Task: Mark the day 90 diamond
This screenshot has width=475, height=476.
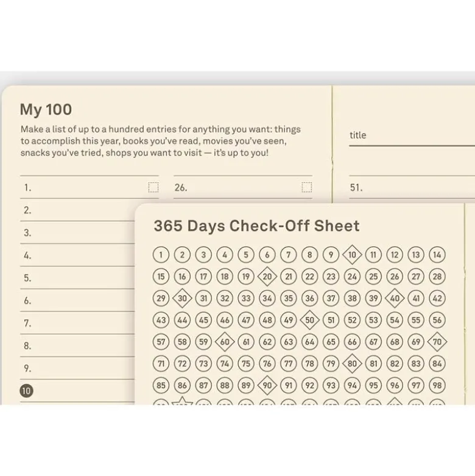Action: click(267, 385)
